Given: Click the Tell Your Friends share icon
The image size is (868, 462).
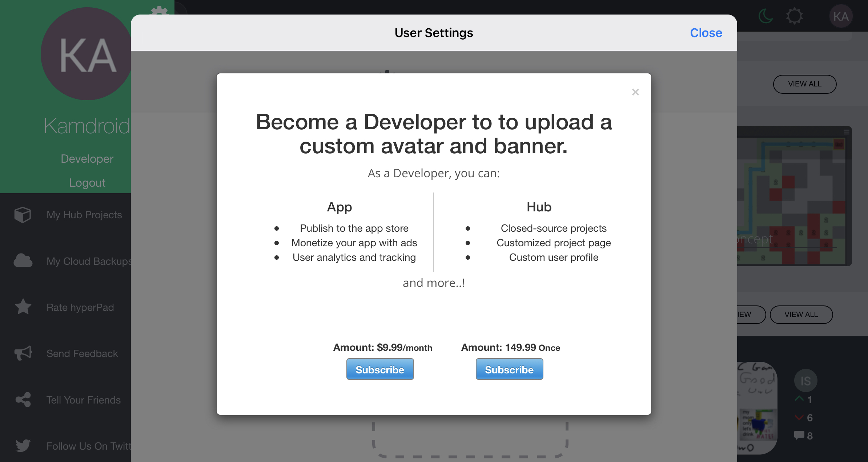Looking at the screenshot, I should [x=23, y=400].
